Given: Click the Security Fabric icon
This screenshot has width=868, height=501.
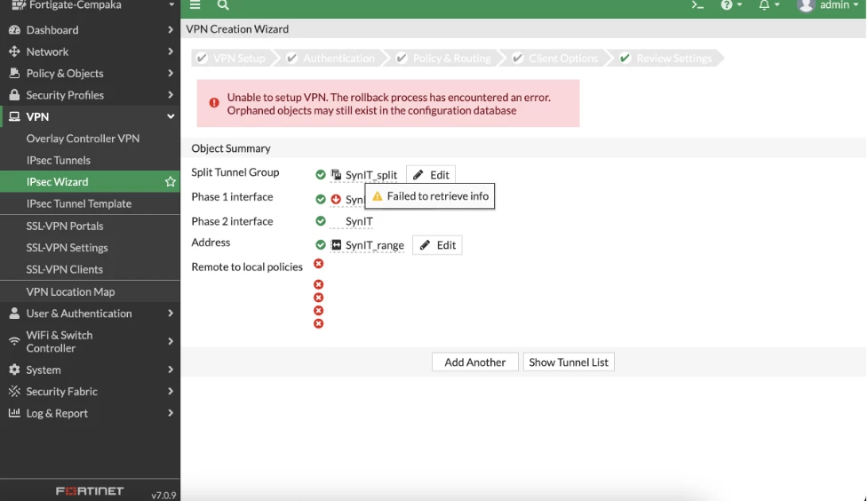Looking at the screenshot, I should coord(14,392).
